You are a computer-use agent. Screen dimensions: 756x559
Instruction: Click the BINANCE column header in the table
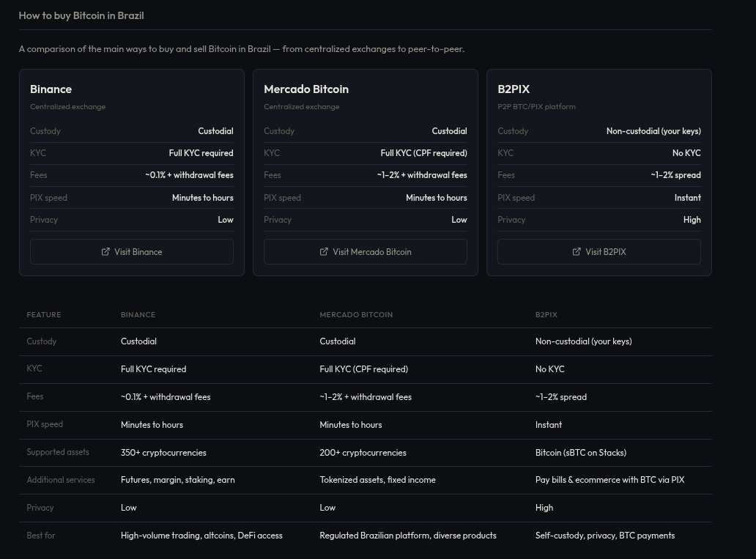(138, 314)
